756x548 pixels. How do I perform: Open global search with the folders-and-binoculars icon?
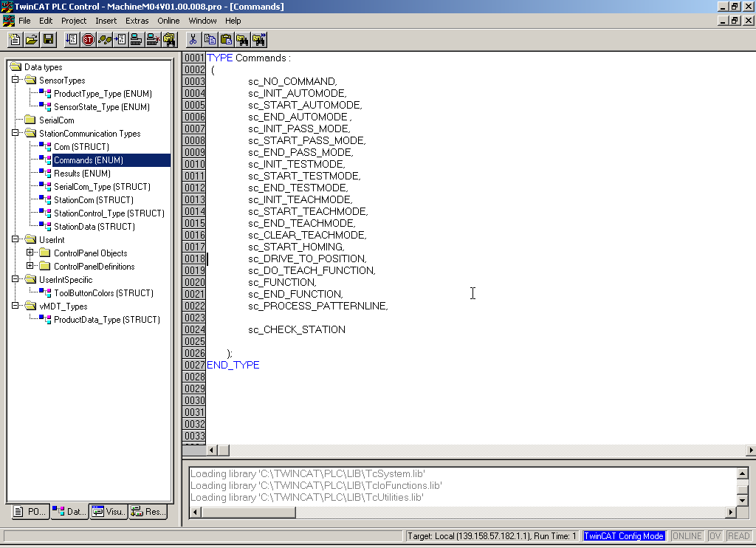(x=169, y=40)
